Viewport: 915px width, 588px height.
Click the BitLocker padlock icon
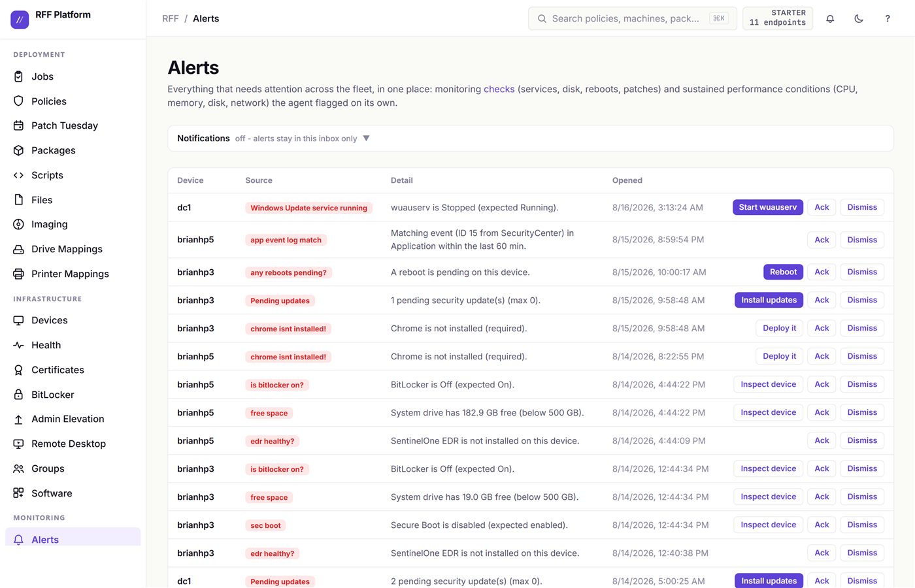pos(18,395)
